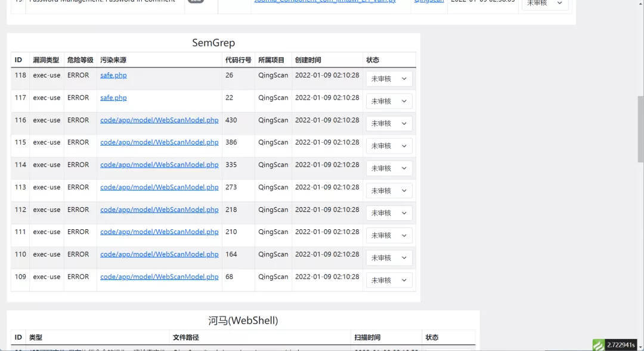Click the ID column header of SemGrep table
The height and width of the screenshot is (351, 644).
[x=18, y=60]
